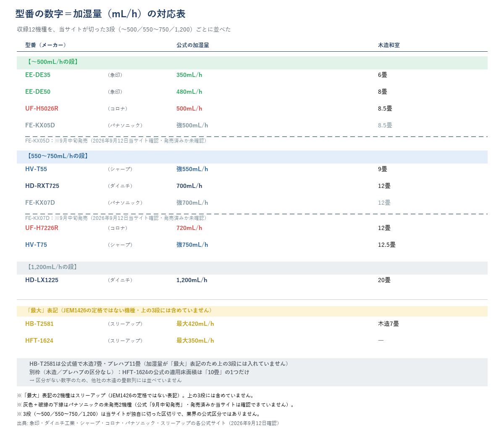Click 強550mL/h value
Image resolution: width=504 pixels, height=428 pixels.
(192, 169)
